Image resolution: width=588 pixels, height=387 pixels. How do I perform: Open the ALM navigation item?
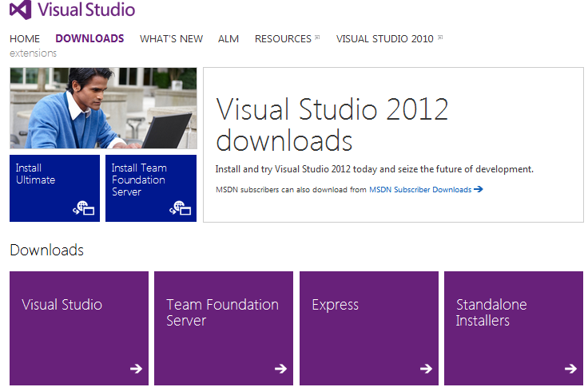tap(228, 38)
